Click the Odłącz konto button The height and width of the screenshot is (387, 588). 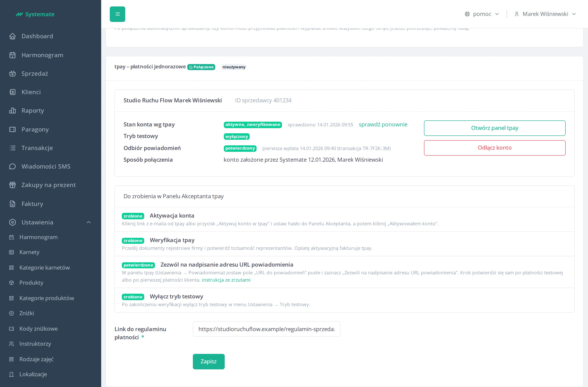coord(495,148)
